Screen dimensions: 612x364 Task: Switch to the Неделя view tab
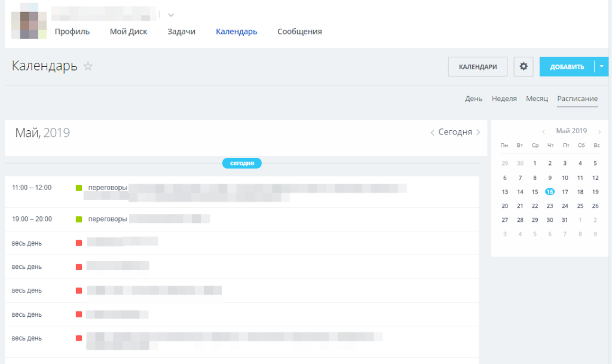(504, 99)
